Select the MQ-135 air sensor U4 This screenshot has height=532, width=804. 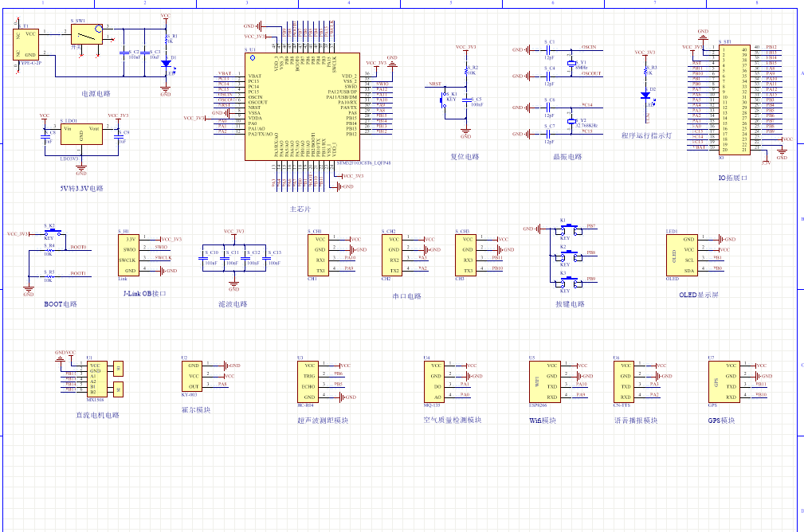coord(433,381)
